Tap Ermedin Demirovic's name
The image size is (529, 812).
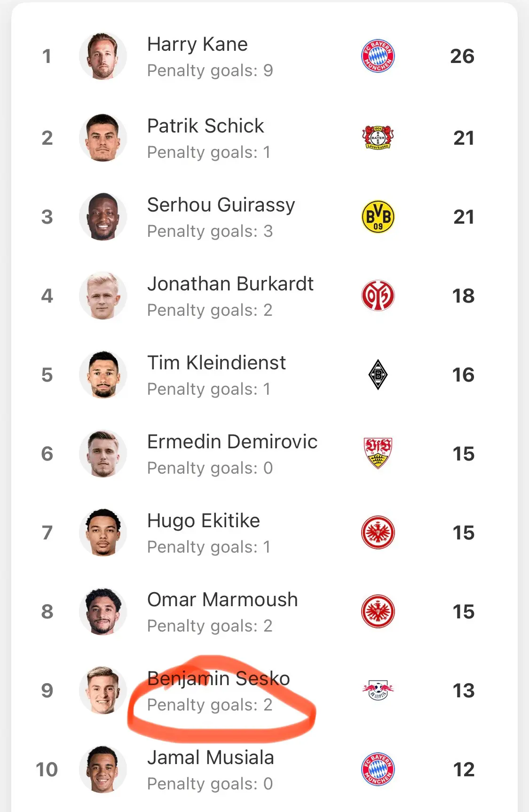click(232, 442)
